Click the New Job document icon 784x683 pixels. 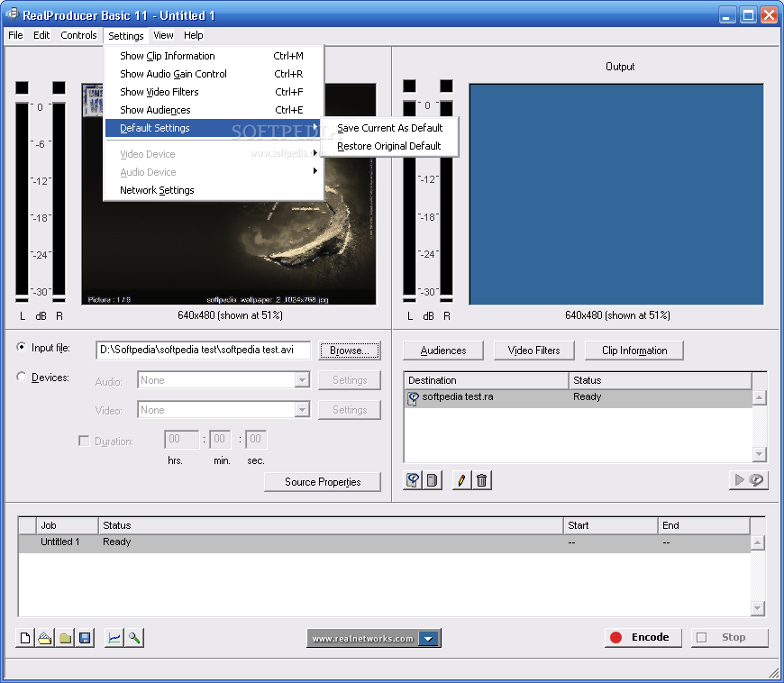coord(25,638)
